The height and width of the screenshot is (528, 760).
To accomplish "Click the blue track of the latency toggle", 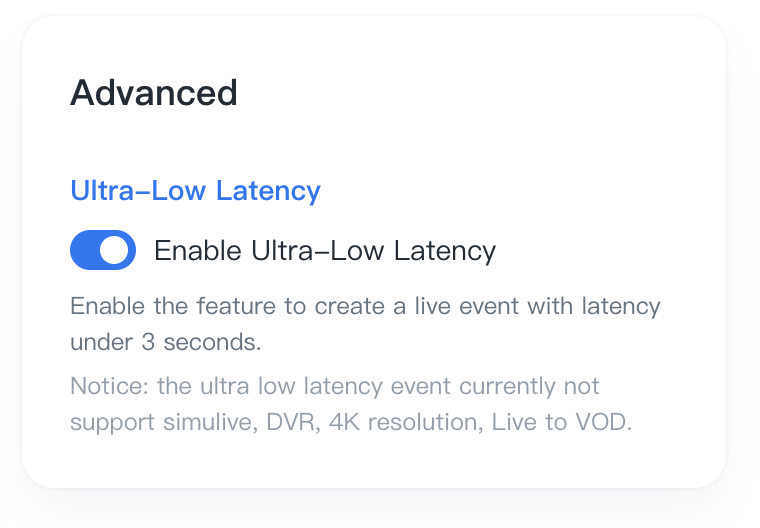I will [86, 250].
